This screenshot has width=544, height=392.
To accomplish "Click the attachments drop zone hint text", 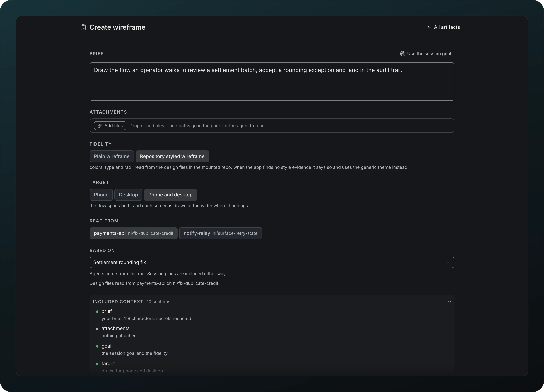I will [x=197, y=126].
